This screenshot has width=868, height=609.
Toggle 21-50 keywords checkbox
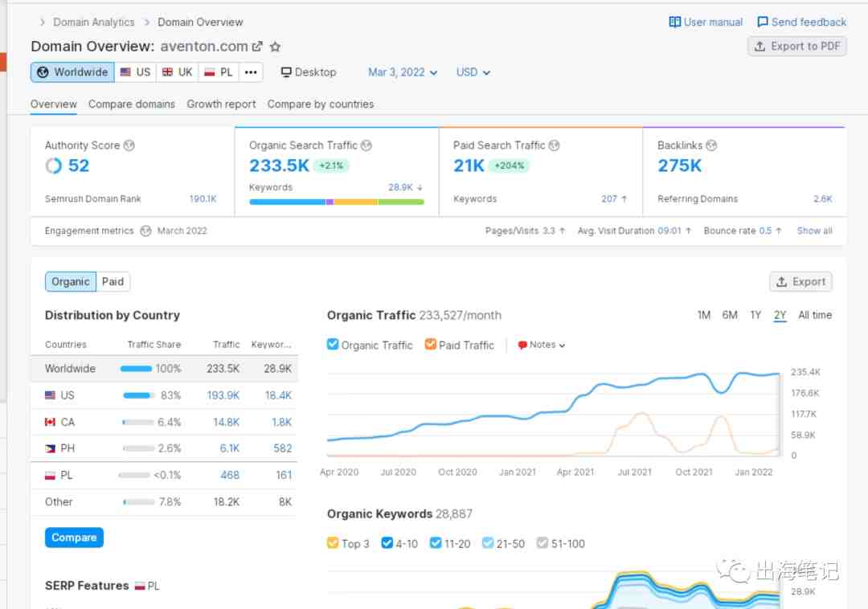488,542
